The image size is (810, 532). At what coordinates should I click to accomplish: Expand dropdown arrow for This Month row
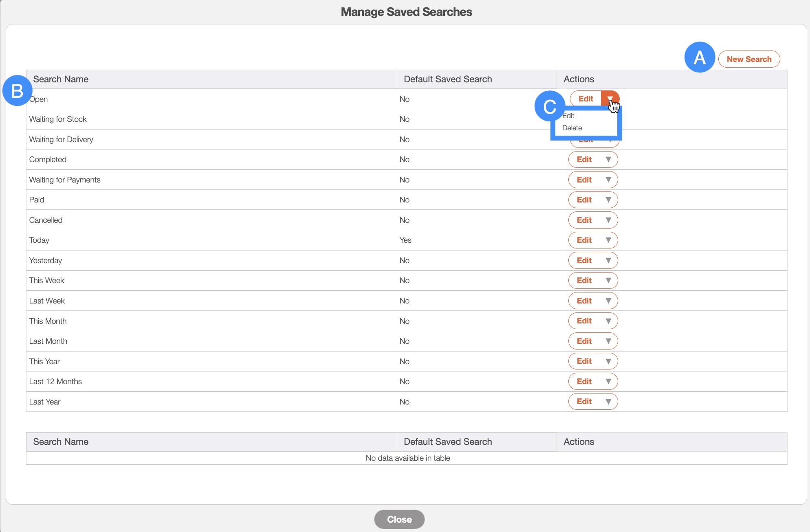pyautogui.click(x=608, y=321)
